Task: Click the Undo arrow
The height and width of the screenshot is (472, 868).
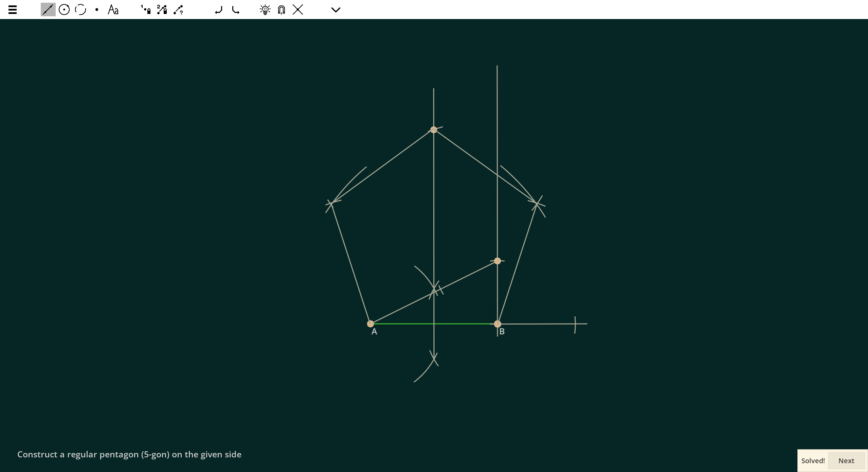Action: [x=219, y=10]
